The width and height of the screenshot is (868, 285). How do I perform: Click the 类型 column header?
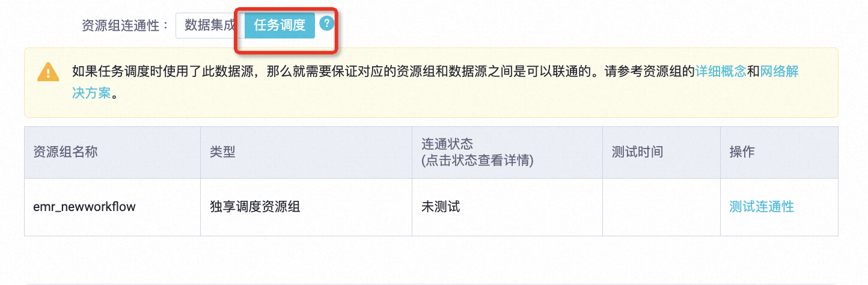(x=222, y=152)
